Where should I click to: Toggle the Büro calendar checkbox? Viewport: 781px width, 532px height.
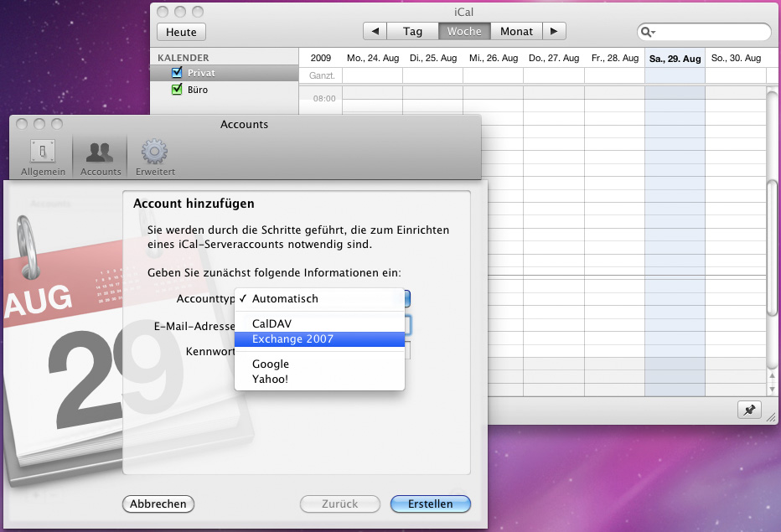177,90
